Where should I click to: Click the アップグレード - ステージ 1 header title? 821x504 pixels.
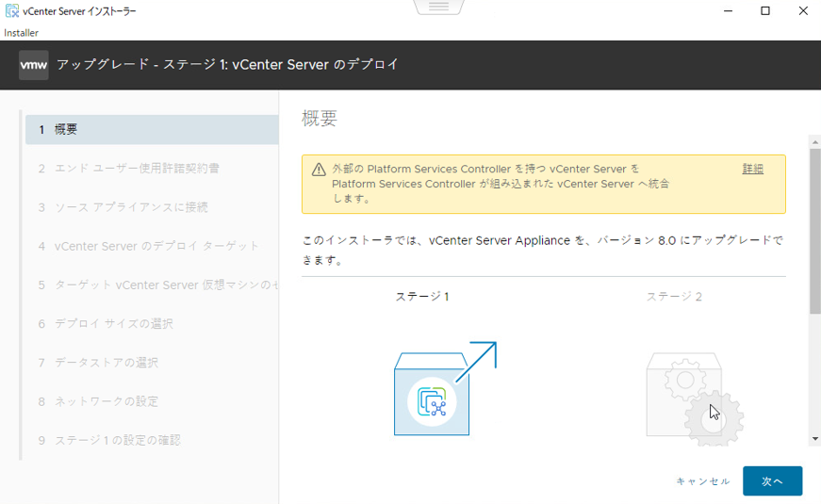pos(228,65)
